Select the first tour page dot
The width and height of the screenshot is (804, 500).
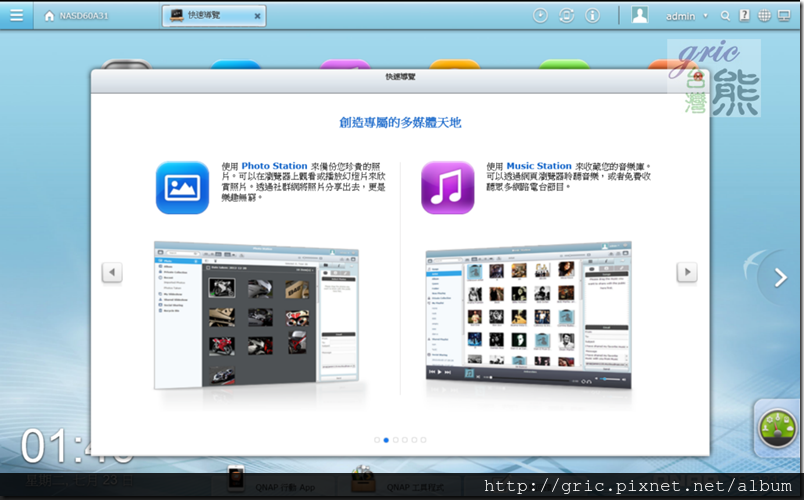[x=377, y=440]
